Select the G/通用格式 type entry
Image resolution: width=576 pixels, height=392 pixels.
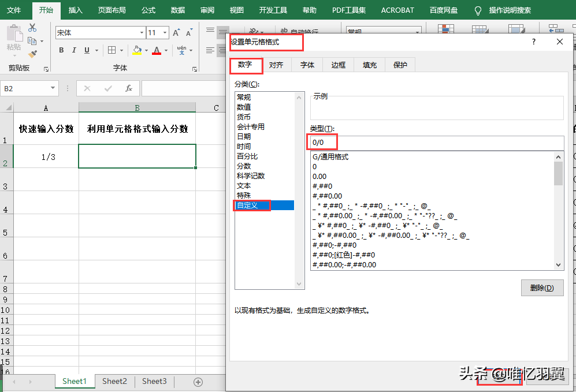tap(432, 156)
